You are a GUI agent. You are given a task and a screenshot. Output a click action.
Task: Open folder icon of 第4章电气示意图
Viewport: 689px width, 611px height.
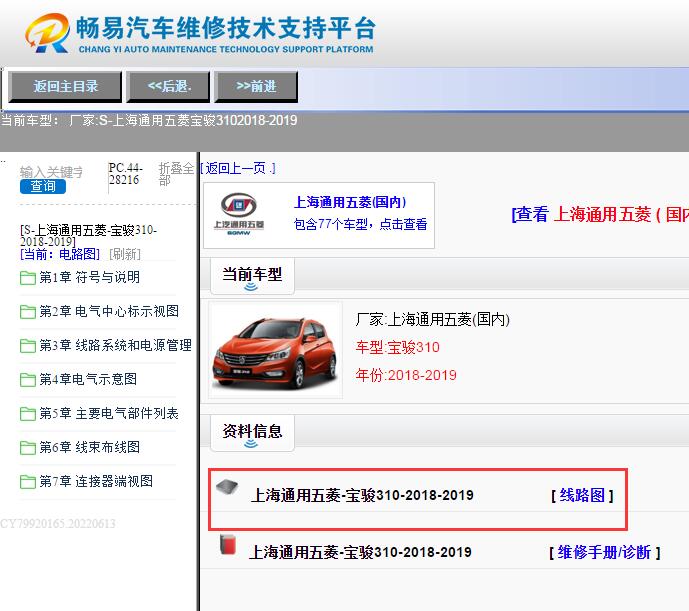[28, 379]
